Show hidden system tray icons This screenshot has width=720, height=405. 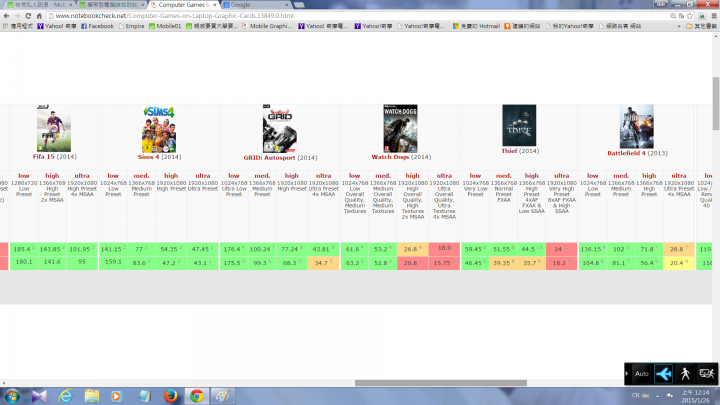point(657,395)
